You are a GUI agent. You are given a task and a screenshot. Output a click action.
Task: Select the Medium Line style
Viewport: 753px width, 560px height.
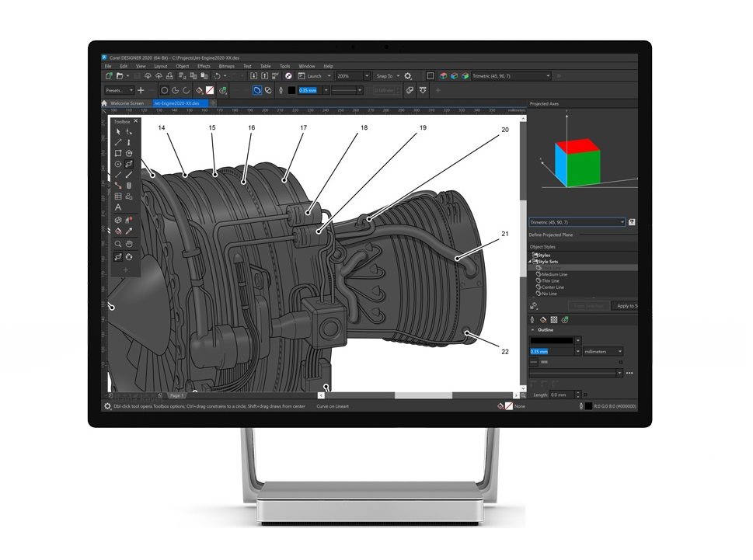pyautogui.click(x=554, y=274)
